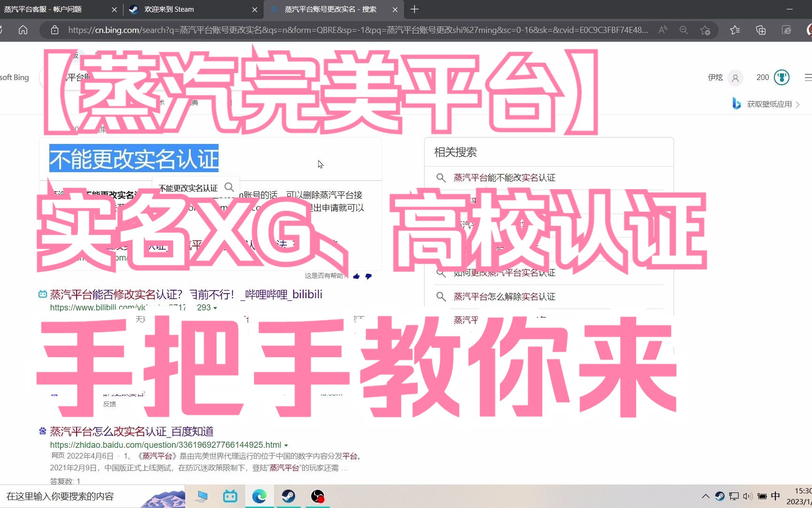Click Steam icon in system tray
The width and height of the screenshot is (812, 508).
point(719,496)
